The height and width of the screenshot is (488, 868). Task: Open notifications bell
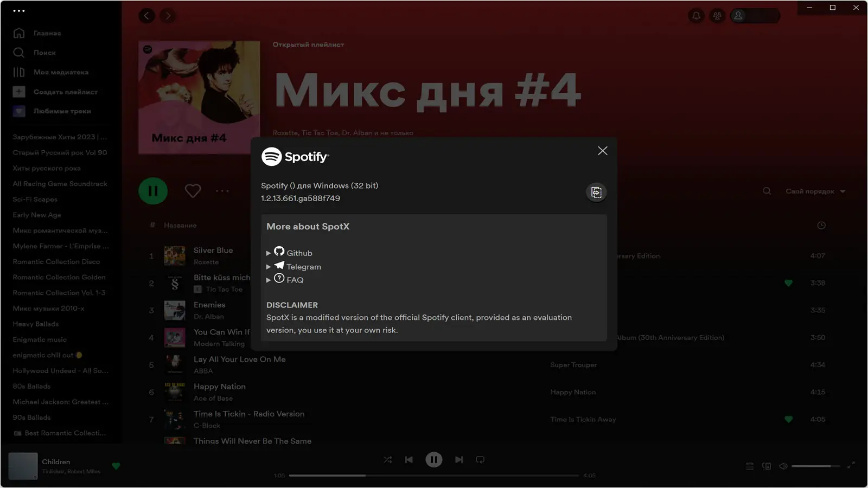pyautogui.click(x=696, y=16)
